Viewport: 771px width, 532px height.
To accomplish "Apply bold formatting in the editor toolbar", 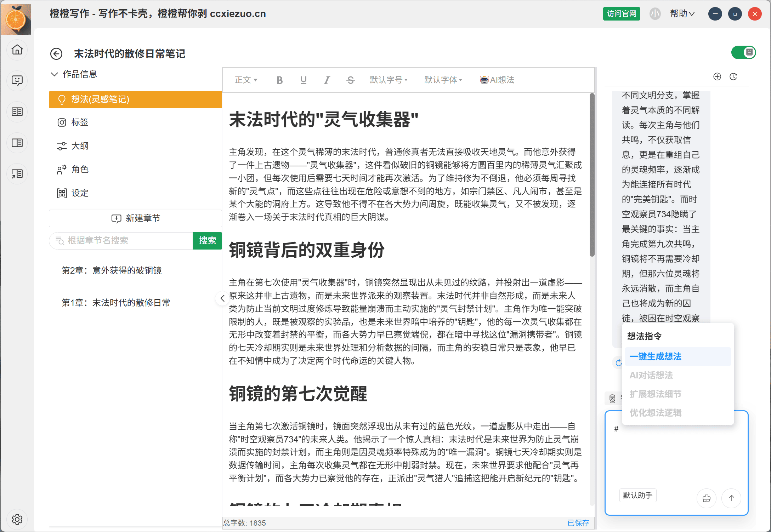I will (279, 80).
